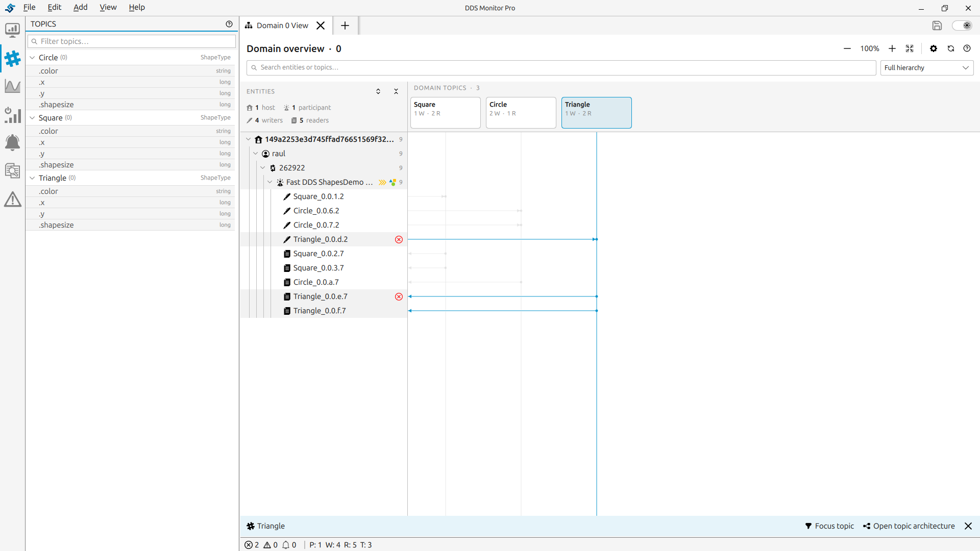The width and height of the screenshot is (980, 551).
Task: Click the Filter topics input field
Action: [132, 41]
